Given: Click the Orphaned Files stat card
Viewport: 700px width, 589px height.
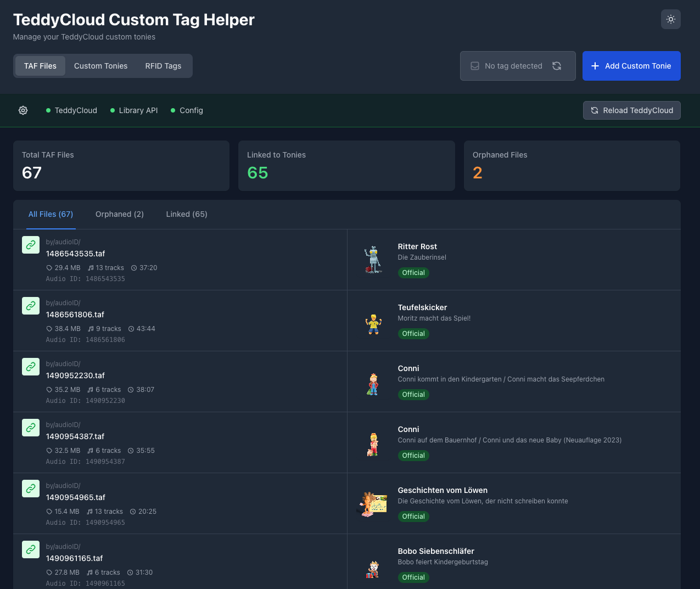Looking at the screenshot, I should tap(572, 166).
